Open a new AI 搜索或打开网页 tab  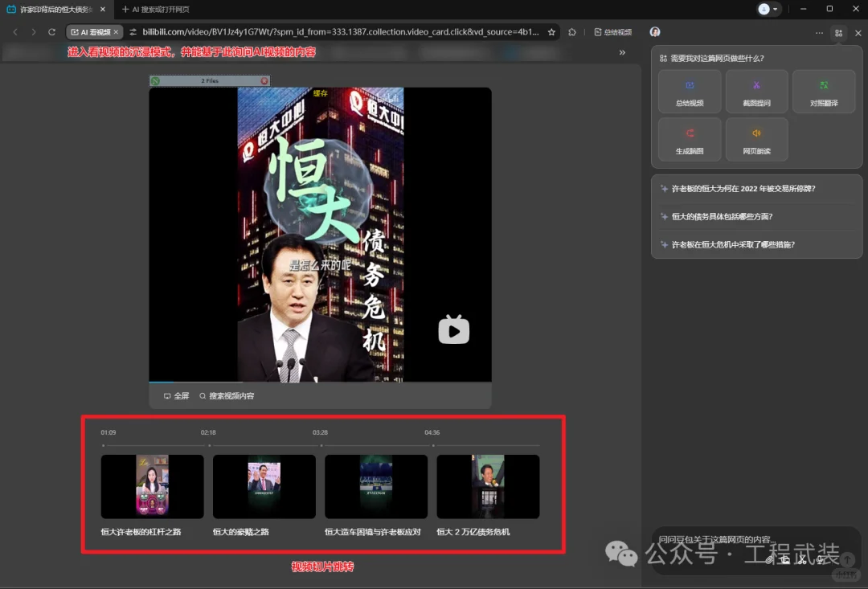[156, 10]
